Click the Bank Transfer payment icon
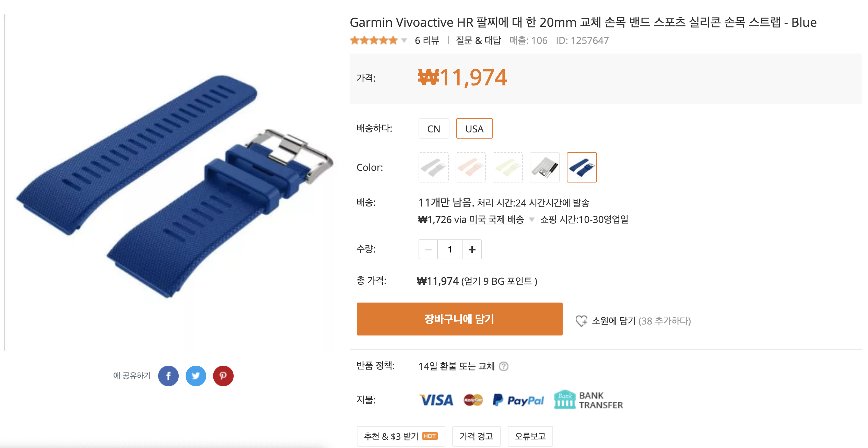This screenshot has width=868, height=448. click(x=588, y=400)
